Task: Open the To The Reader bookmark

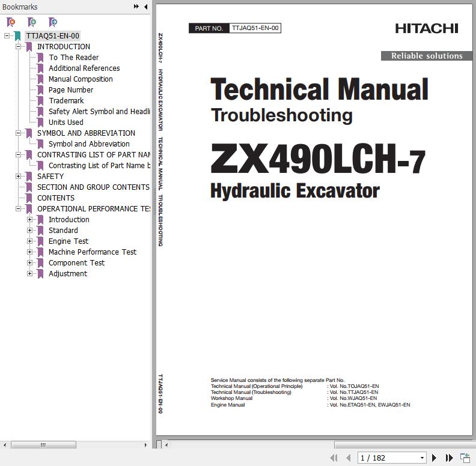Action: point(73,57)
